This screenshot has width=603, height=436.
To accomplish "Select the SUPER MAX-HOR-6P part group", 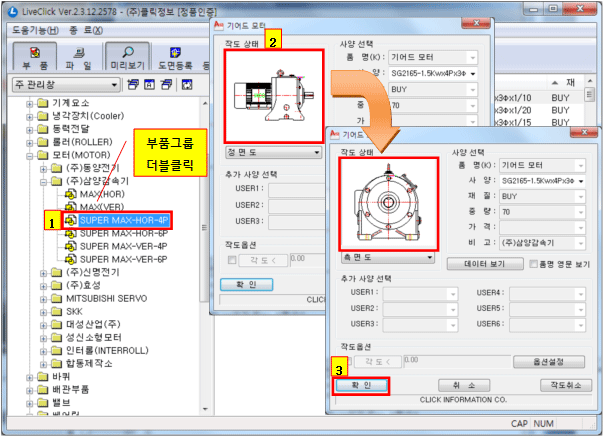I will (x=123, y=233).
